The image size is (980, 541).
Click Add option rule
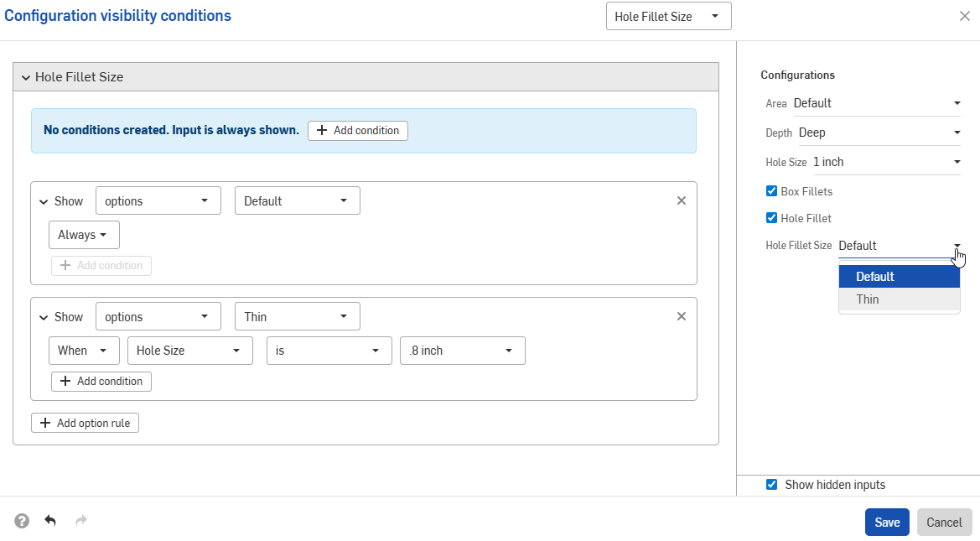click(x=85, y=422)
